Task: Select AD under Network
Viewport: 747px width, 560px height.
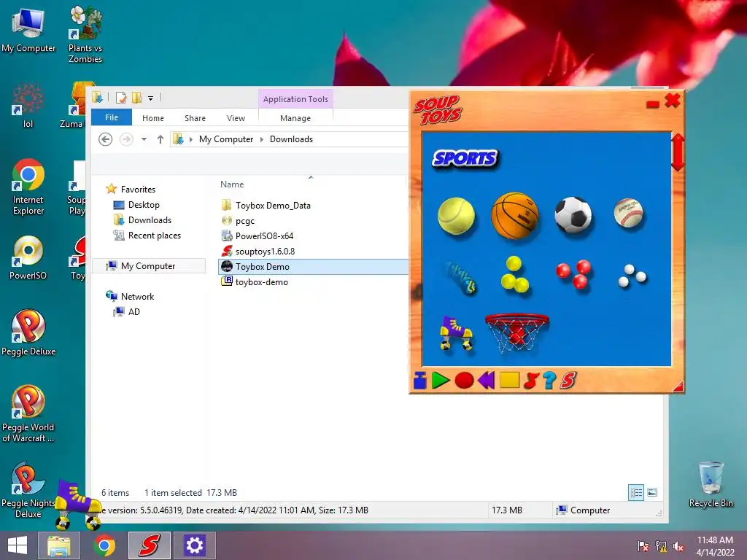Action: (x=134, y=312)
